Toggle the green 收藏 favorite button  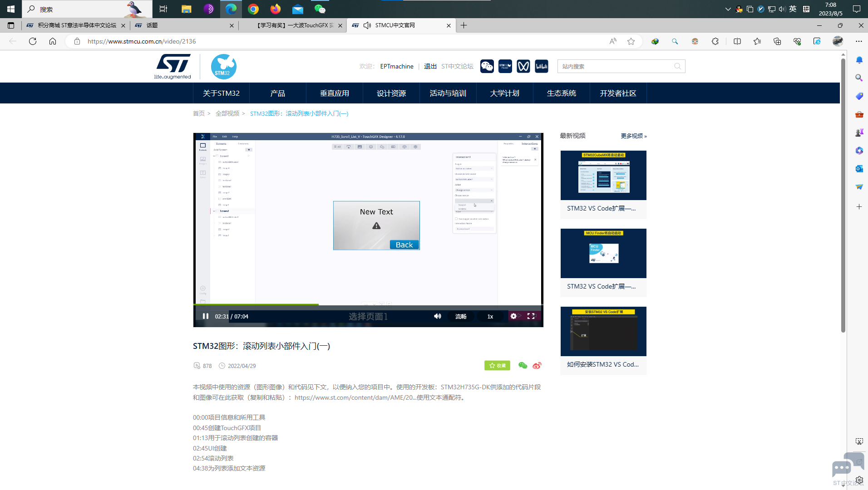pos(497,366)
